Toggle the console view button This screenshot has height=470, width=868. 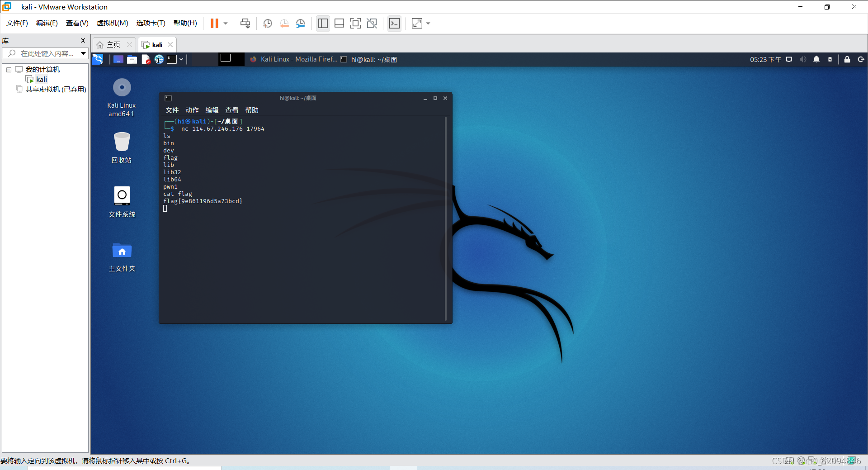click(x=394, y=23)
